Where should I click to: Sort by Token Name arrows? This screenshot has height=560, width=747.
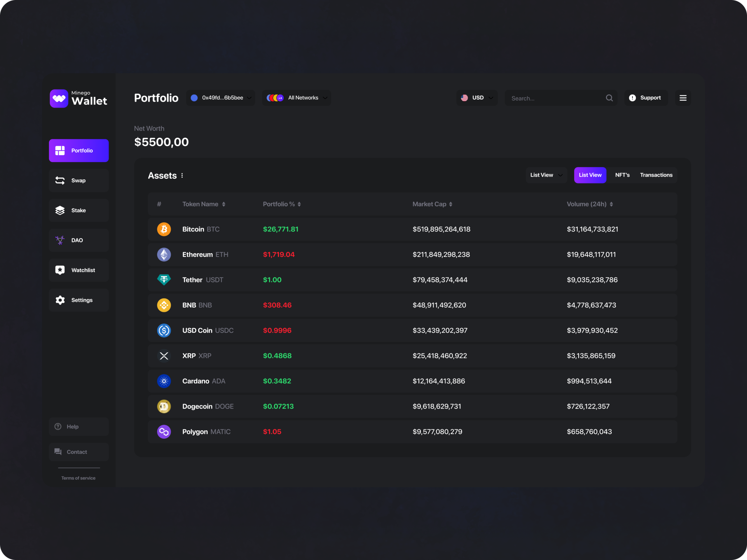[224, 204]
